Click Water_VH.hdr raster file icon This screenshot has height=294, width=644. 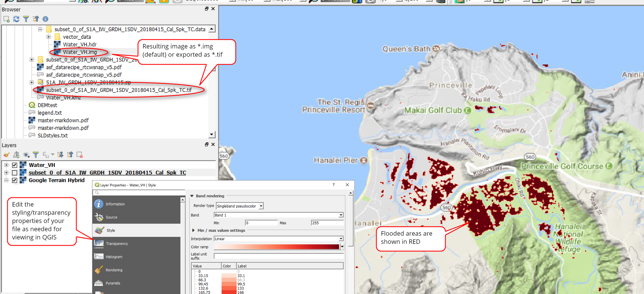click(57, 44)
